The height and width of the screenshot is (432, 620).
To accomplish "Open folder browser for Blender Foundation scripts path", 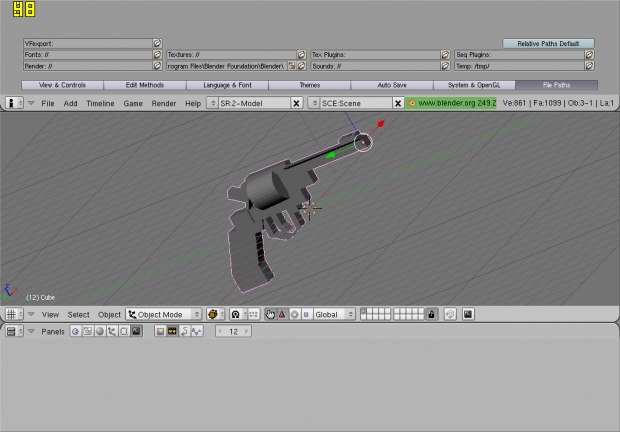I will [x=301, y=66].
